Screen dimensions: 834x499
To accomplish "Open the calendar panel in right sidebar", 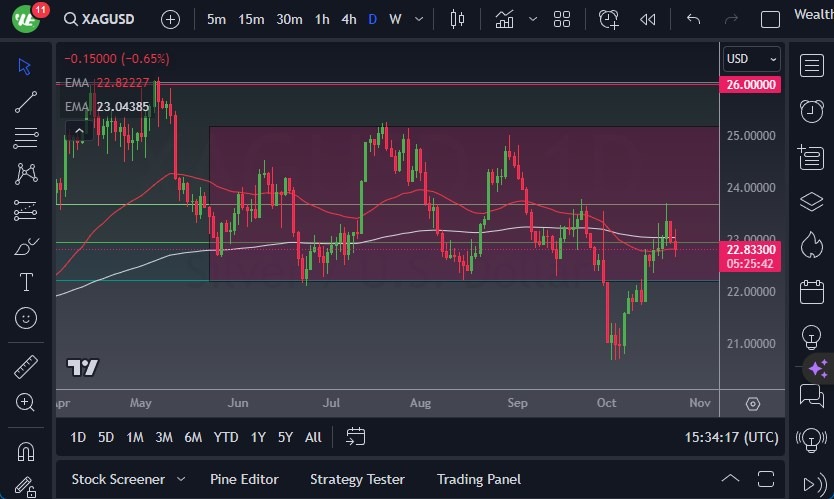I will (811, 292).
